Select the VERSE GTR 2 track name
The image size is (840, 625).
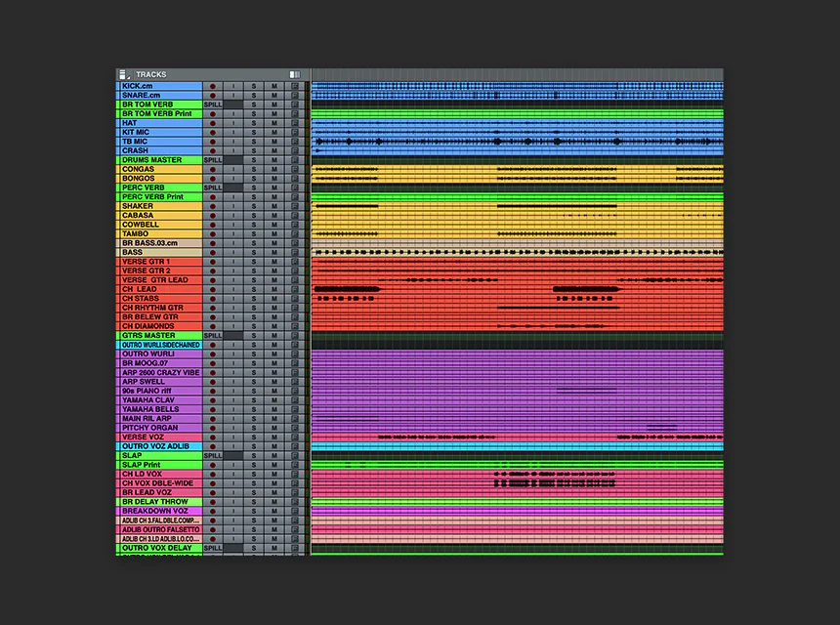tap(159, 271)
